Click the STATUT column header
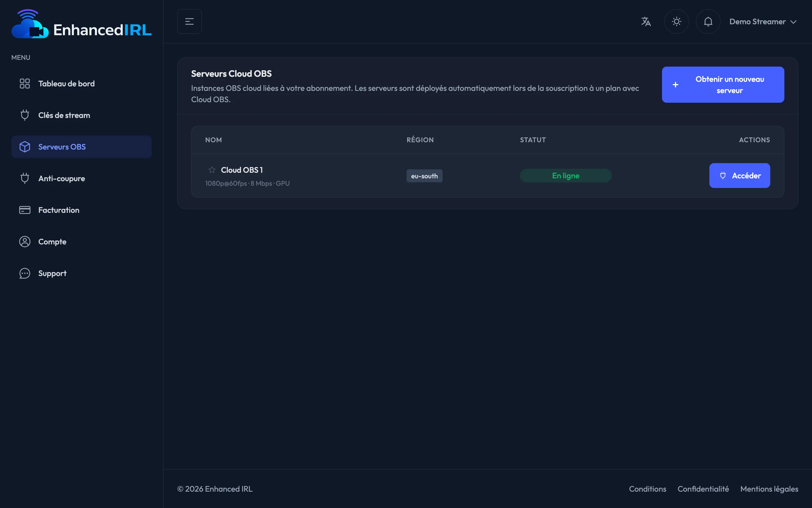812x508 pixels. pyautogui.click(x=533, y=140)
